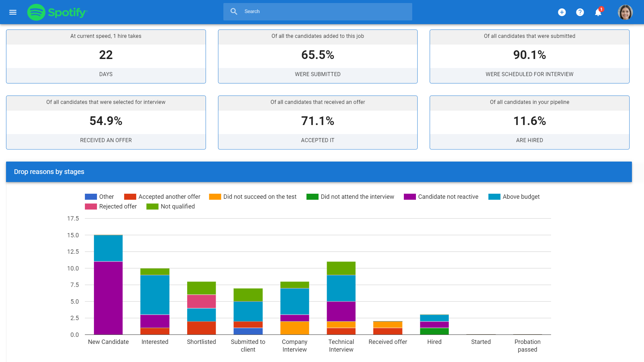Click the 22 DAYS hire speed card
The height and width of the screenshot is (362, 644).
(x=106, y=56)
